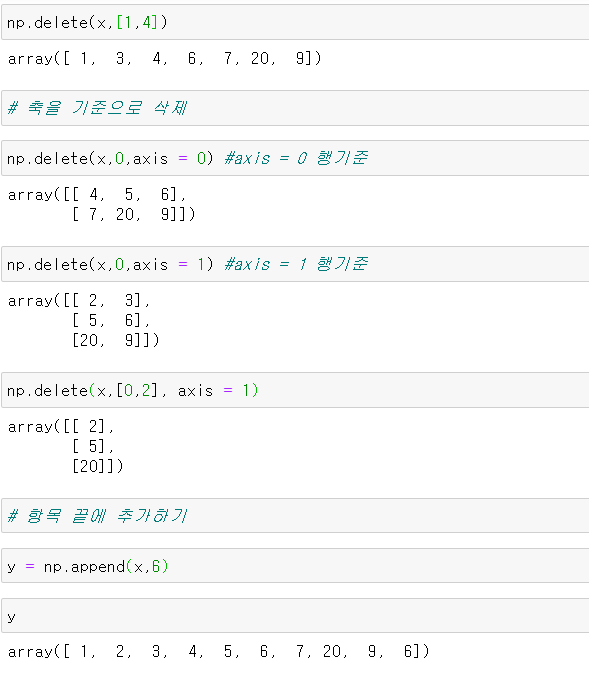This screenshot has height=678, width=589.
Task: Select output row [20]])
Action: point(98,466)
